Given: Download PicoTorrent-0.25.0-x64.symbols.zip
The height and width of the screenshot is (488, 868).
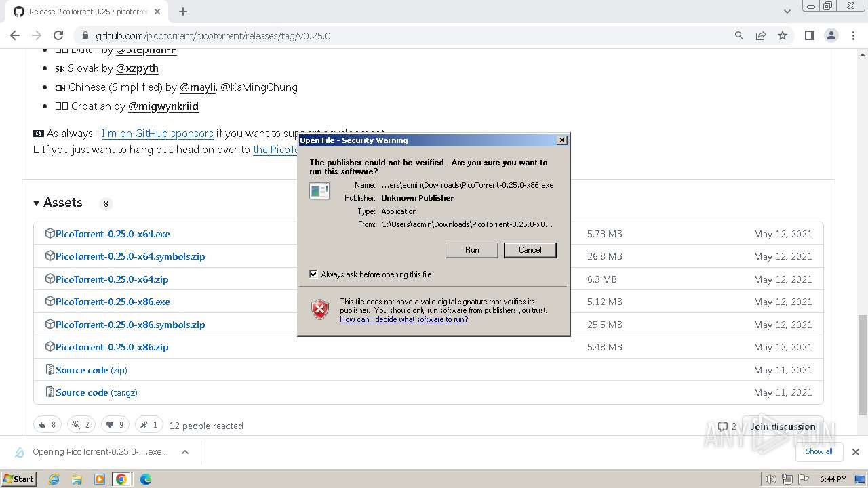Looking at the screenshot, I should click(130, 256).
